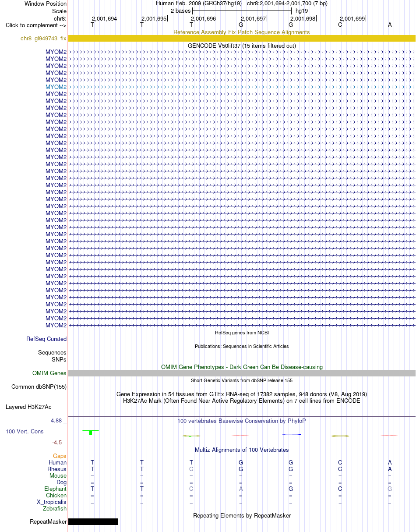Click base C in the complement base row
This screenshot has width=416, height=532.
(x=340, y=25)
